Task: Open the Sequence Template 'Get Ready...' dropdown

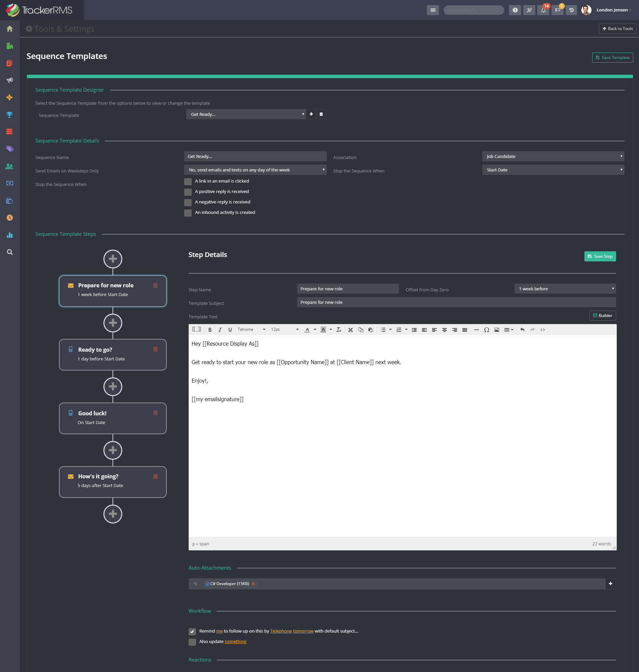Action: pyautogui.click(x=246, y=114)
